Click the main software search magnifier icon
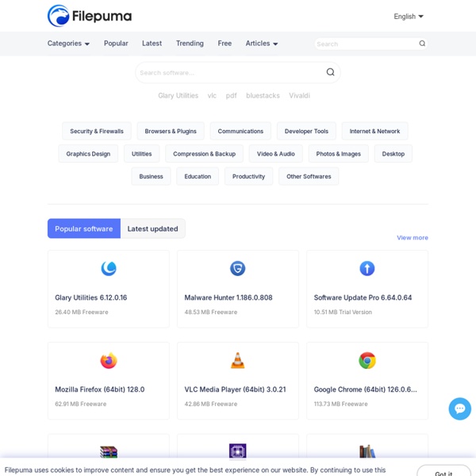 pyautogui.click(x=330, y=72)
